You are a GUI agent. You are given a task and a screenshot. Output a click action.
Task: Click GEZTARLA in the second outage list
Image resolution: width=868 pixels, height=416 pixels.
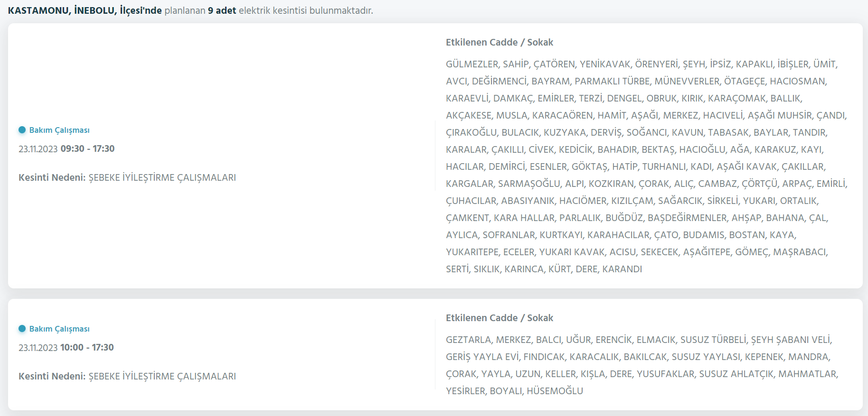click(468, 340)
